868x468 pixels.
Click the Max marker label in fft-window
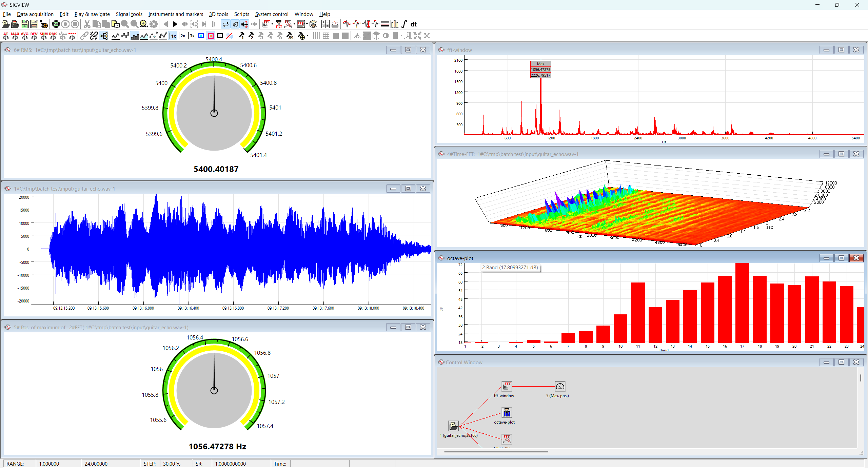point(540,64)
